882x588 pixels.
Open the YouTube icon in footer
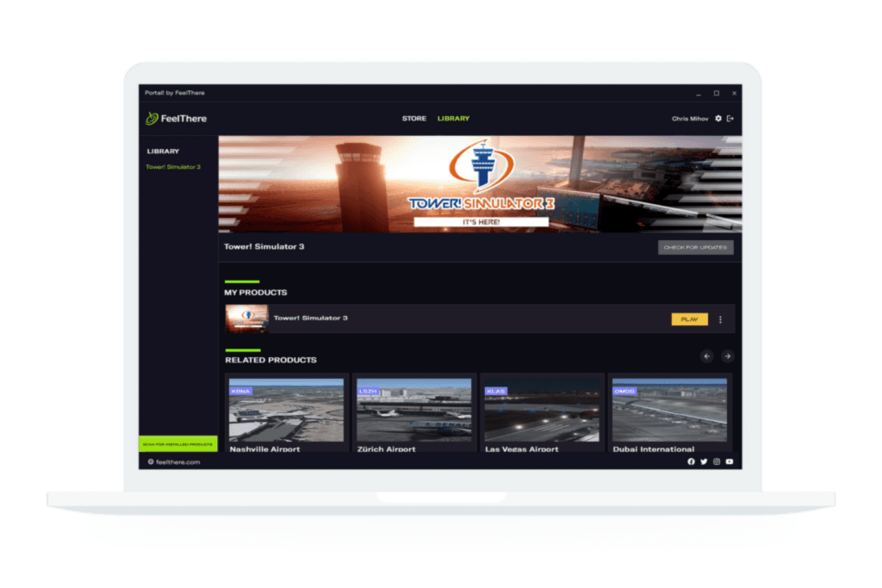point(730,461)
